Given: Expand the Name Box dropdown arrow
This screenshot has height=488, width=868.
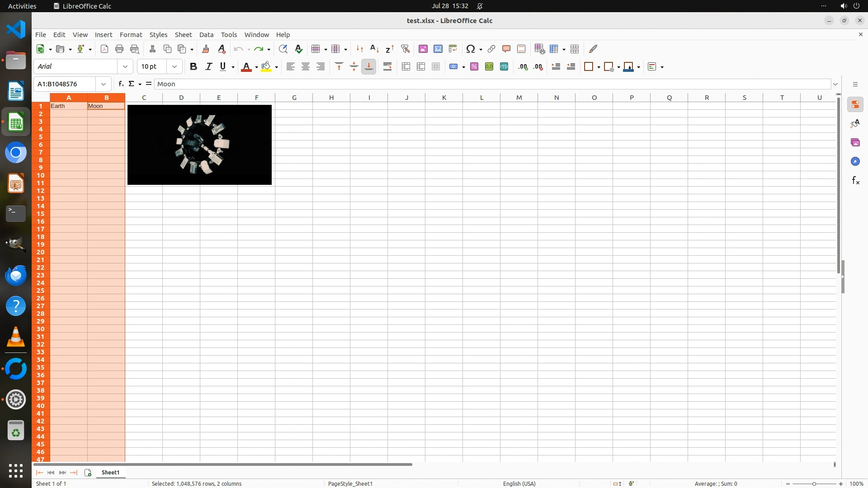Looking at the screenshot, I should pos(104,84).
